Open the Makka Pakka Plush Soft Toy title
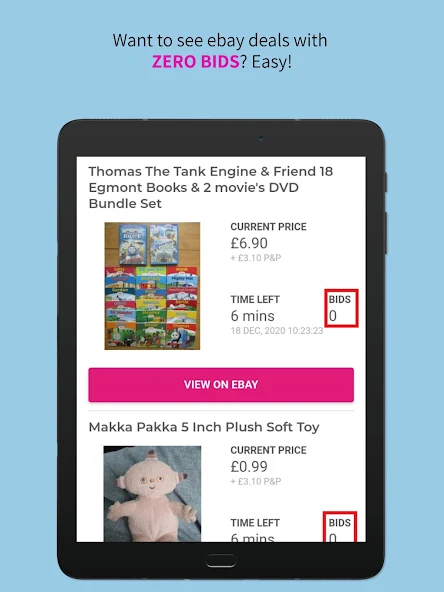Image resolution: width=444 pixels, height=592 pixels. click(204, 427)
